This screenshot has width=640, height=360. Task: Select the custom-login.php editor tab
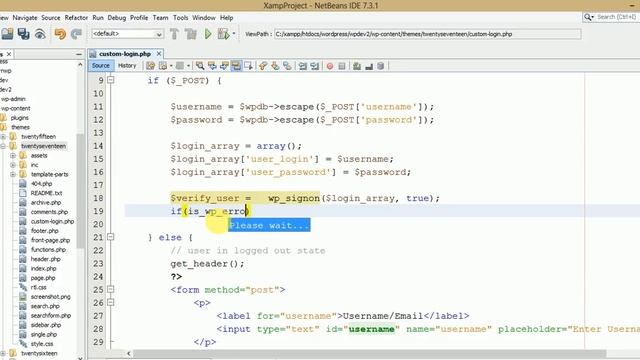click(125, 54)
